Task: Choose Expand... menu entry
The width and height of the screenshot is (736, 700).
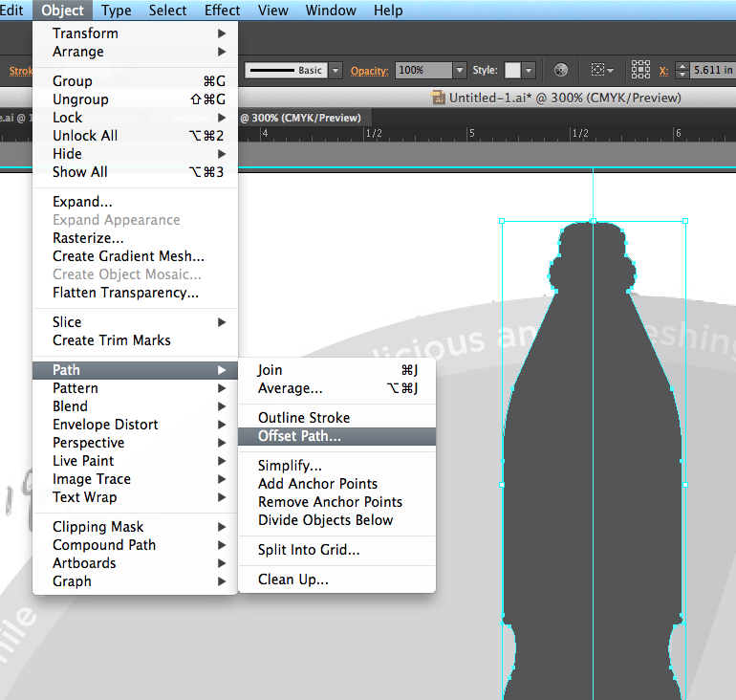Action: tap(135, 202)
